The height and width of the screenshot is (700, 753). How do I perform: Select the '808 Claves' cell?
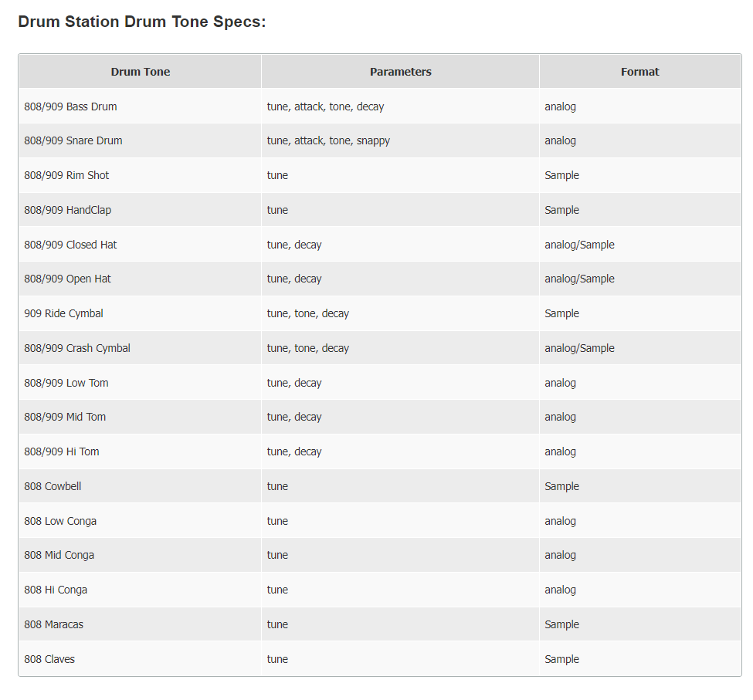141,659
